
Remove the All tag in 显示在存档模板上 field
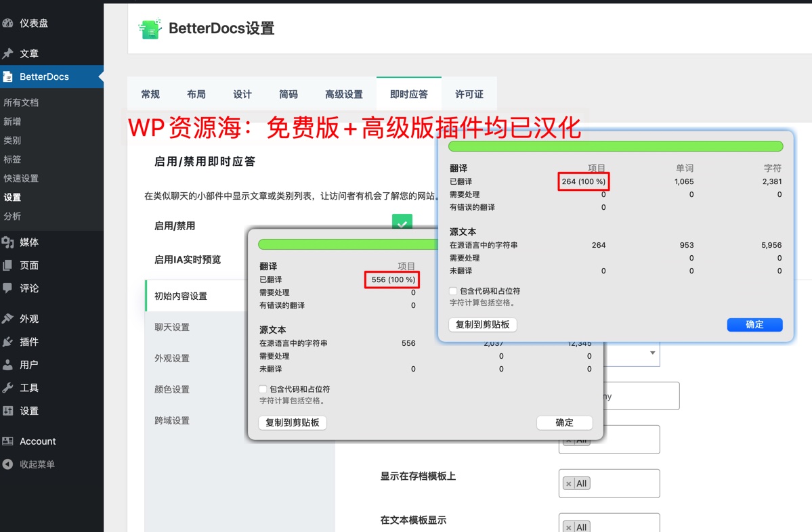coord(569,484)
